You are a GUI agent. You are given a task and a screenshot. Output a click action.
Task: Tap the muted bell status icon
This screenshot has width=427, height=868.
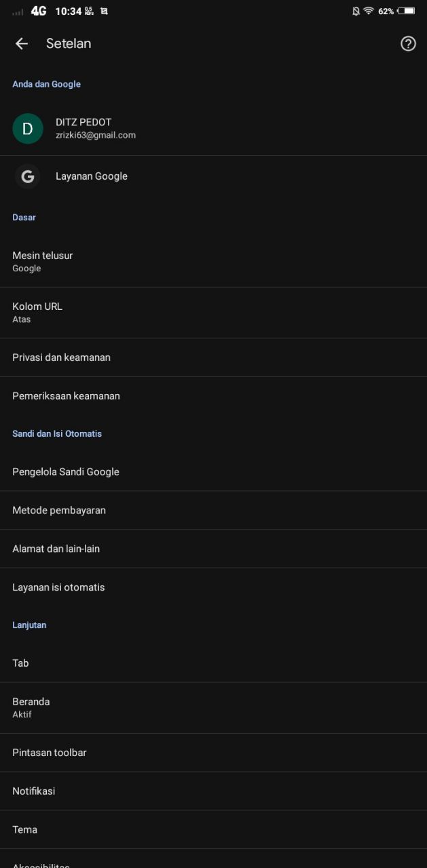[x=356, y=11]
